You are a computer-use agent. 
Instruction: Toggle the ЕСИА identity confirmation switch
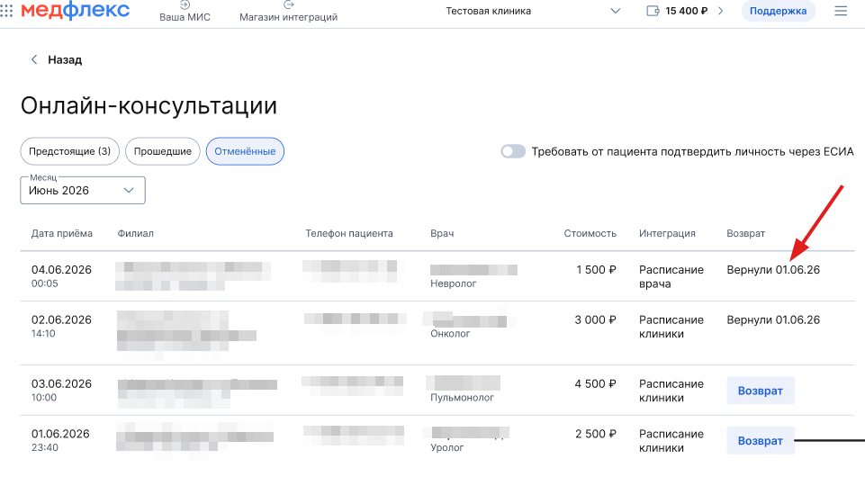tap(513, 151)
